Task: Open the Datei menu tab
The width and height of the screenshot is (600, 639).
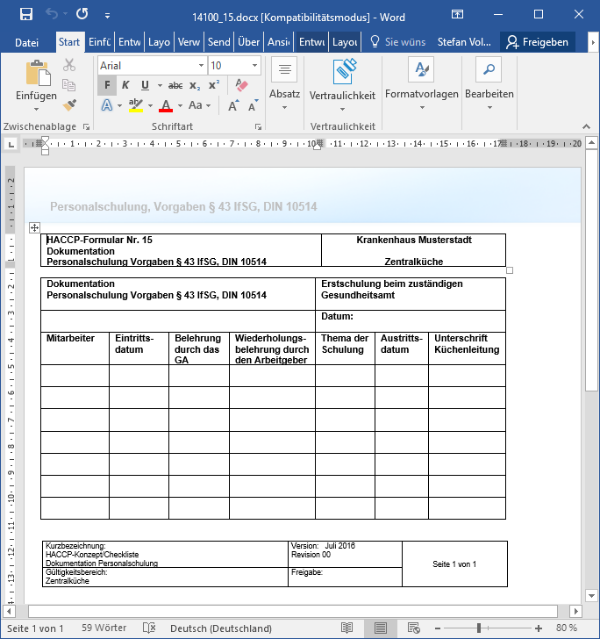Action: click(x=27, y=42)
